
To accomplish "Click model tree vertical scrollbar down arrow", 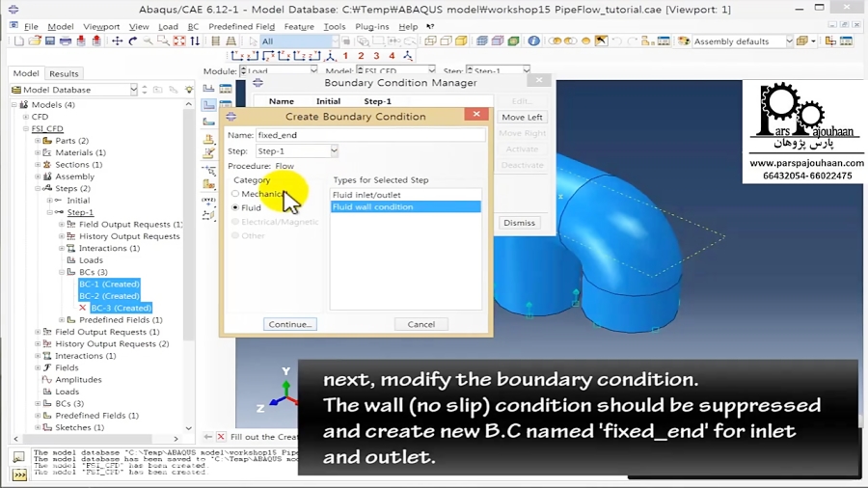I will click(x=189, y=428).
